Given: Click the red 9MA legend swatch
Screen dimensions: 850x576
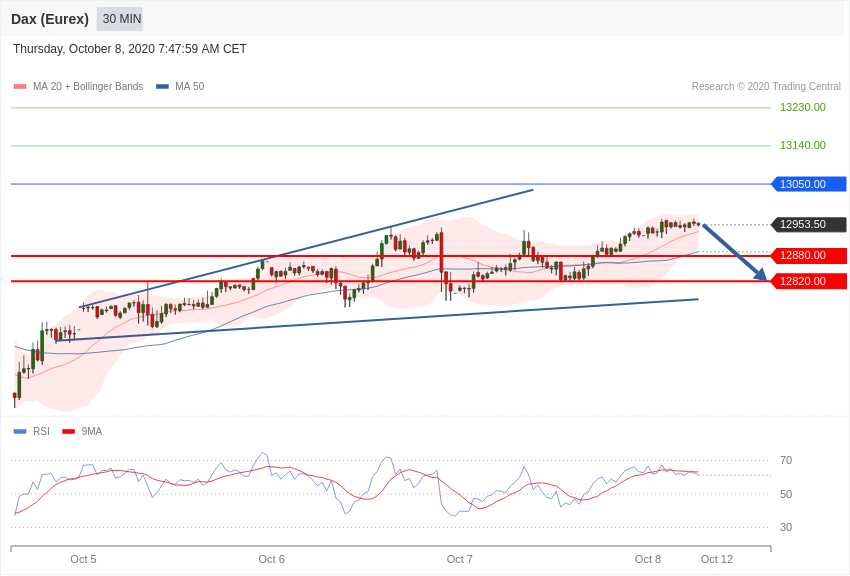Looking at the screenshot, I should (68, 432).
